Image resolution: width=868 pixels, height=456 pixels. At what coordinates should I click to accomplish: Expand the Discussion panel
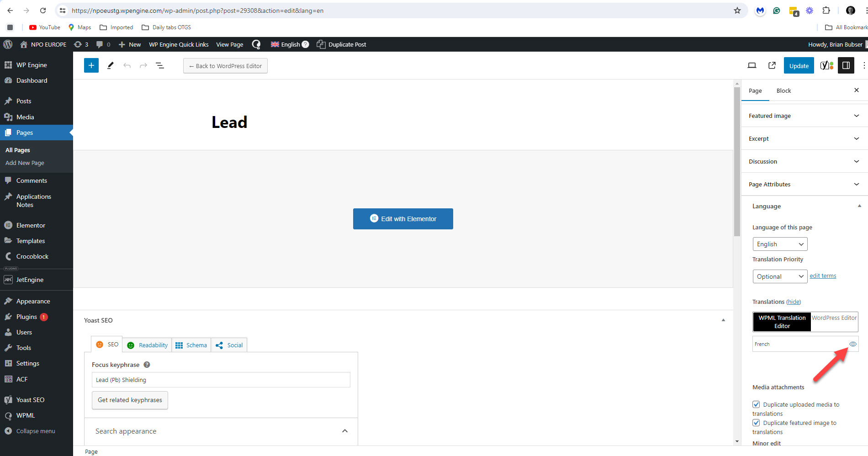(x=804, y=161)
